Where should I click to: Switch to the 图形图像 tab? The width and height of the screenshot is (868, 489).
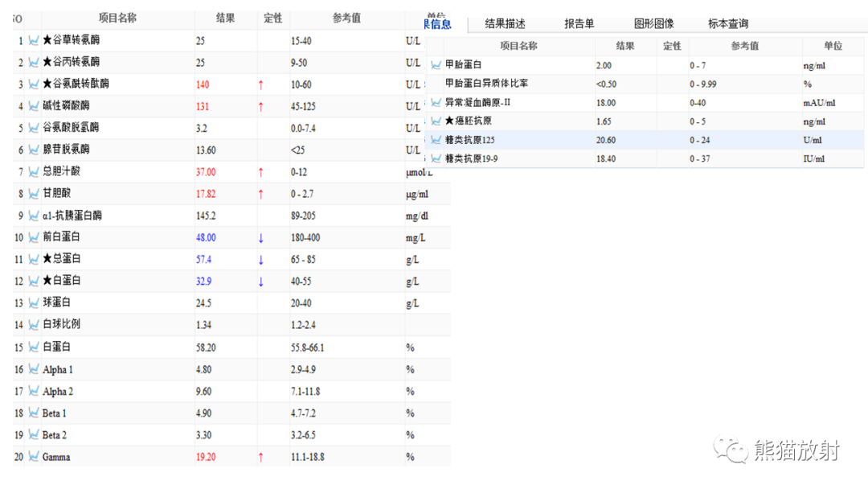pos(653,24)
